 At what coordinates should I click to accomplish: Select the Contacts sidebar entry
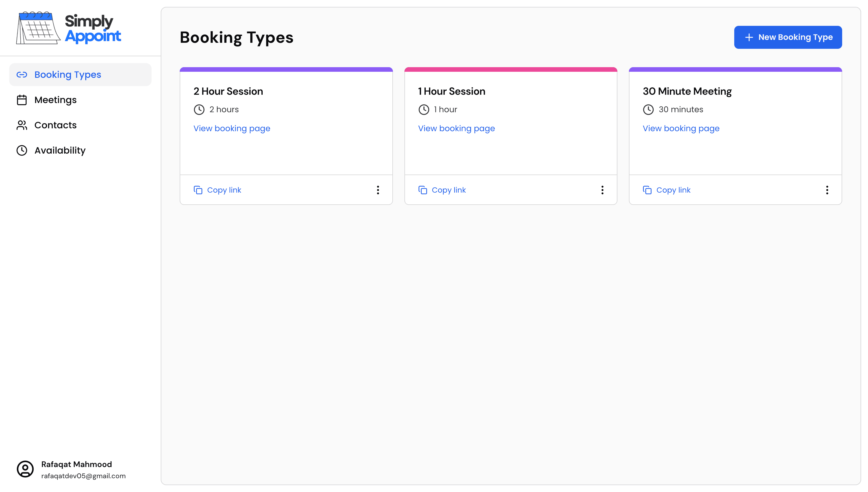coord(55,125)
